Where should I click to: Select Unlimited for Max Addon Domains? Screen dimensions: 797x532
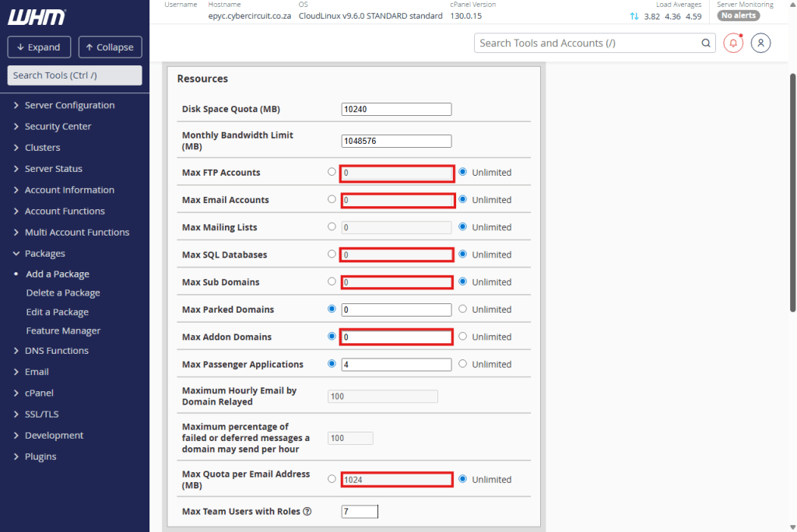click(463, 337)
